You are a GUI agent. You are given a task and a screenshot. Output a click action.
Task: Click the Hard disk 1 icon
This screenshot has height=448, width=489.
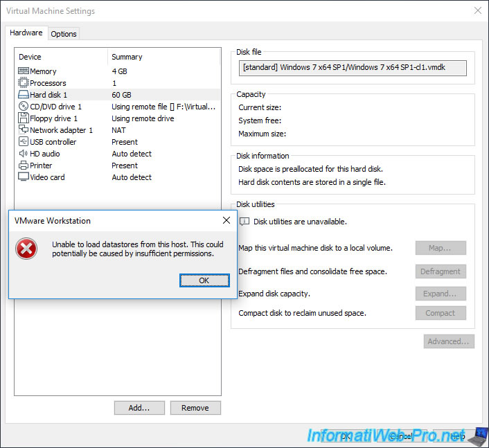pyautogui.click(x=24, y=94)
